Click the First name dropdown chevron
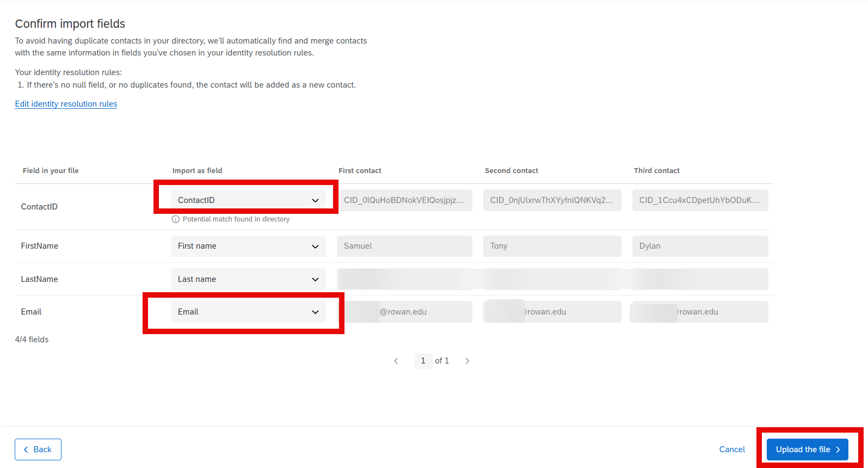 [x=315, y=247]
